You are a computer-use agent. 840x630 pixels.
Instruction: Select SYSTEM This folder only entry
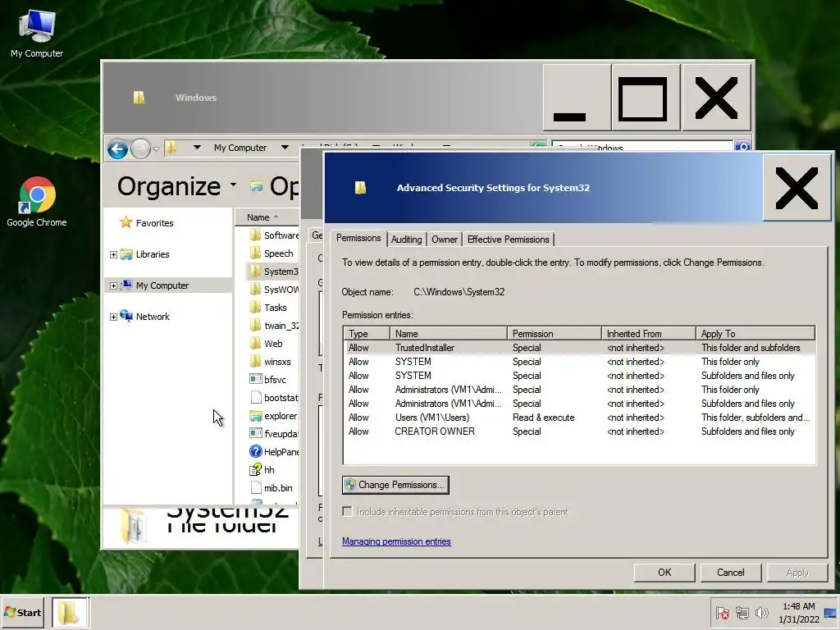click(579, 362)
